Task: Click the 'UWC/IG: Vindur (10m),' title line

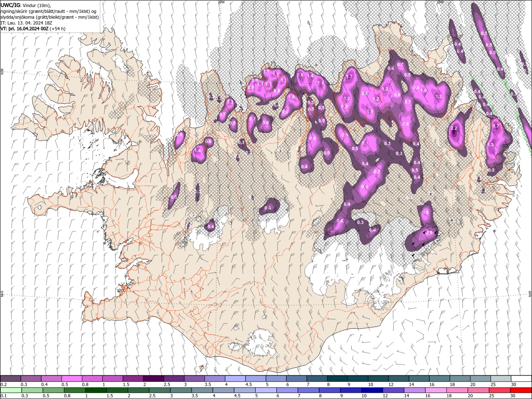Action: (26, 5)
